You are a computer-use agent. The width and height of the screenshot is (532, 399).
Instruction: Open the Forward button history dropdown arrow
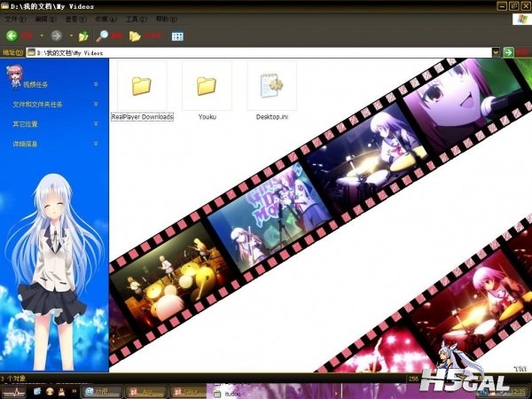(x=71, y=35)
